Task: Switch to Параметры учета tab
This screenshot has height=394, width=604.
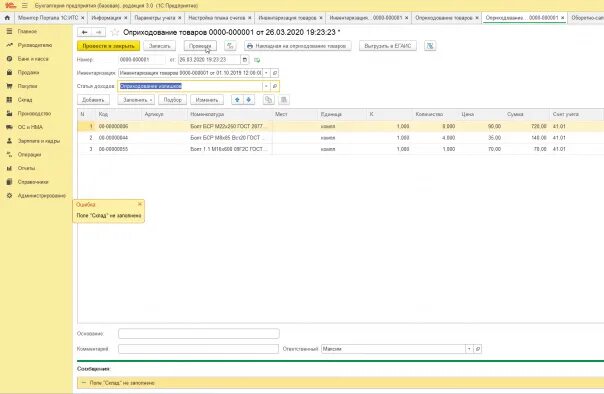Action: 155,18
